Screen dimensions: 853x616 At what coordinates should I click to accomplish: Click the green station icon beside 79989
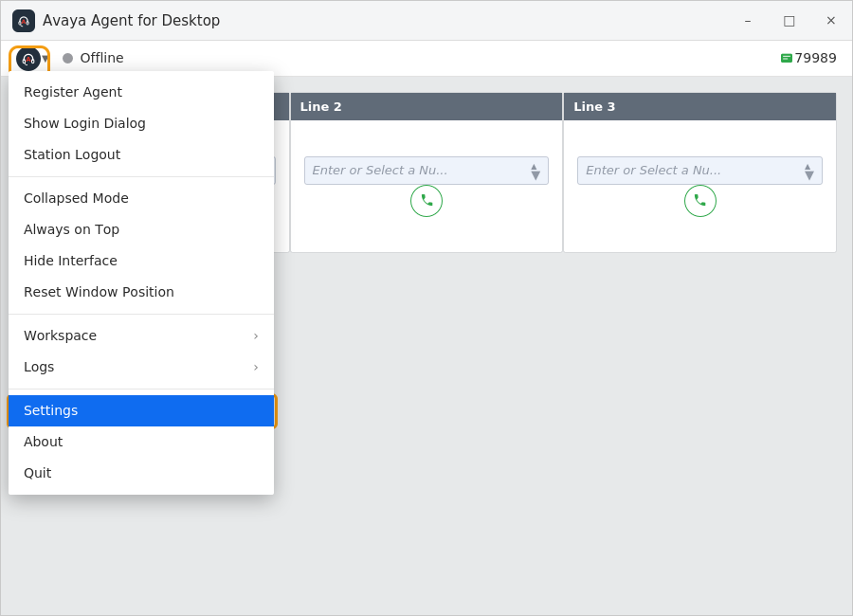click(x=786, y=58)
